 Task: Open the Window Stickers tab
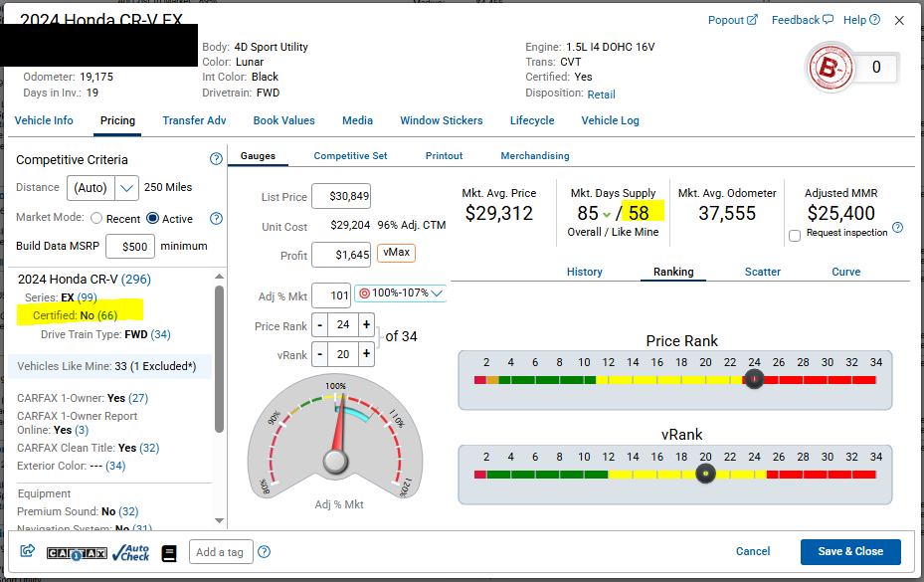(x=442, y=121)
